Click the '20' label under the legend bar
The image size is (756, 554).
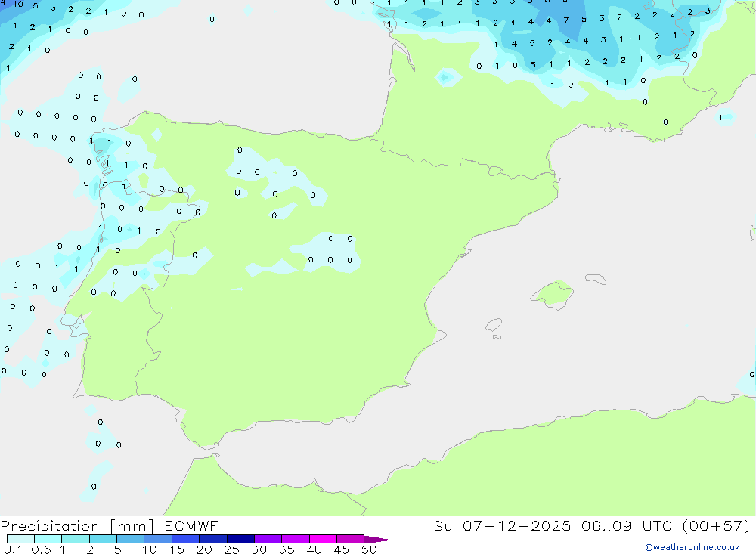point(204,549)
